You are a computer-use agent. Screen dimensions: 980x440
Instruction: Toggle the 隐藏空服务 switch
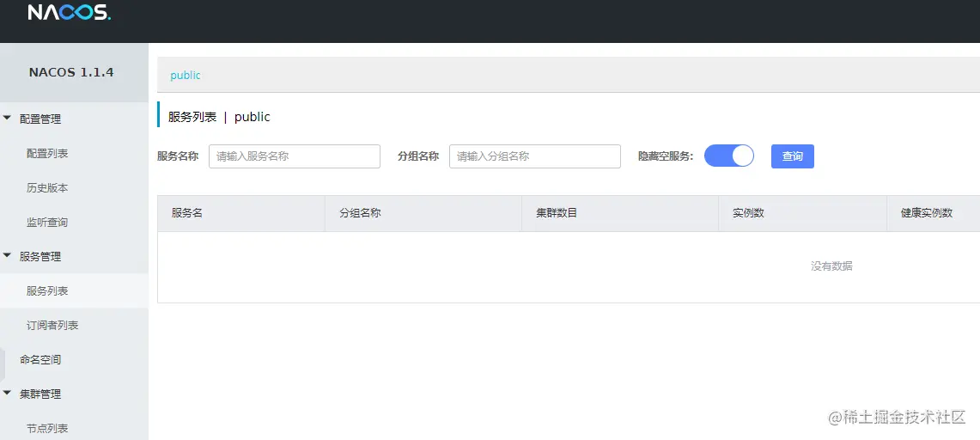coord(728,156)
